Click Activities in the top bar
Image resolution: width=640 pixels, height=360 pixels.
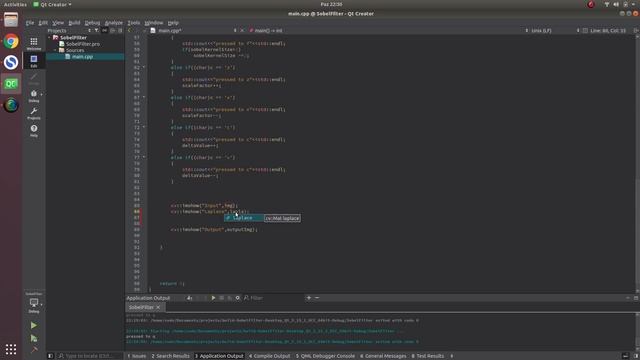point(15,4)
